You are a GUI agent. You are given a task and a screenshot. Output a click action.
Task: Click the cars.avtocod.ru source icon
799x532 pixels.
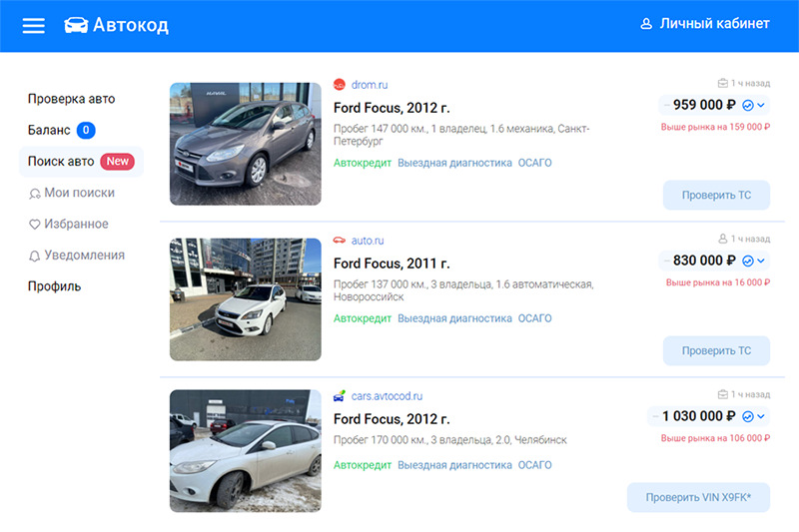click(340, 396)
